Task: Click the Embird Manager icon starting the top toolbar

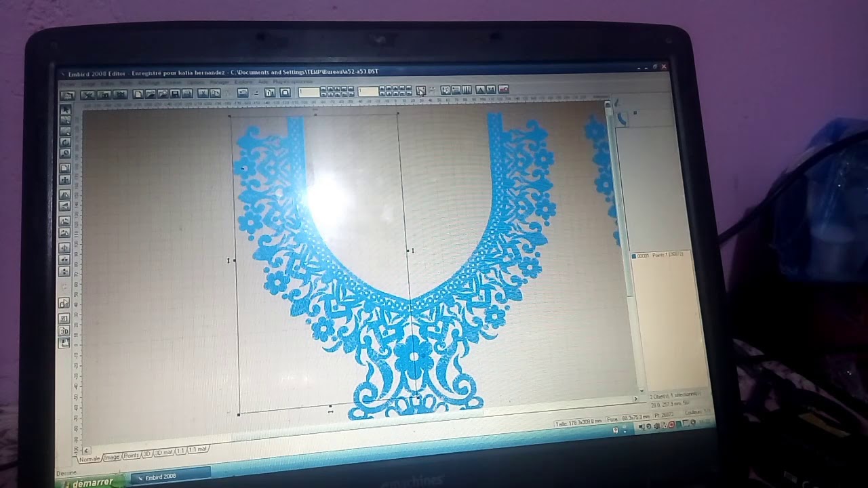Action: 68,94
